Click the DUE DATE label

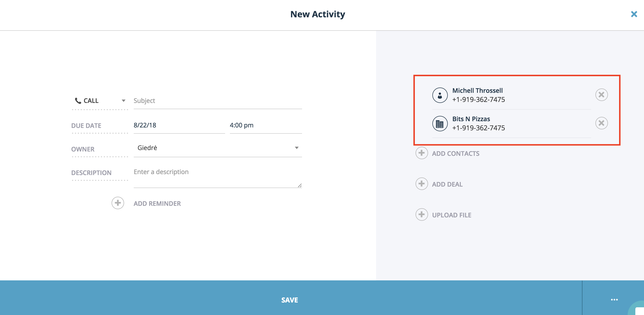86,126
